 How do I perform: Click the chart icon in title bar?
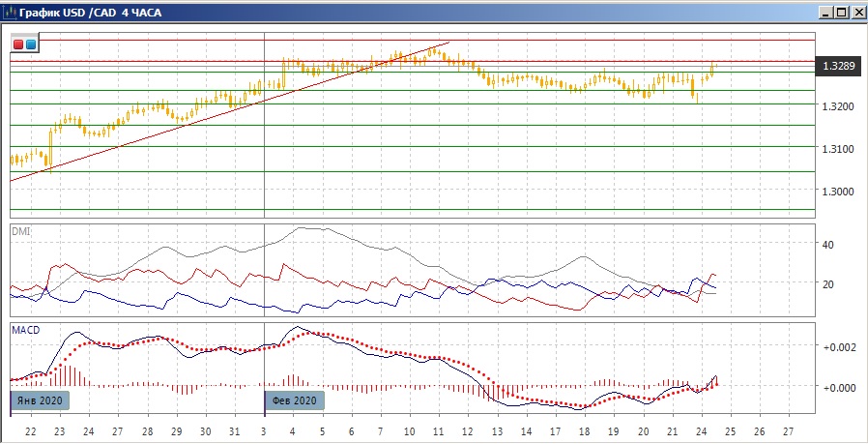[10, 13]
